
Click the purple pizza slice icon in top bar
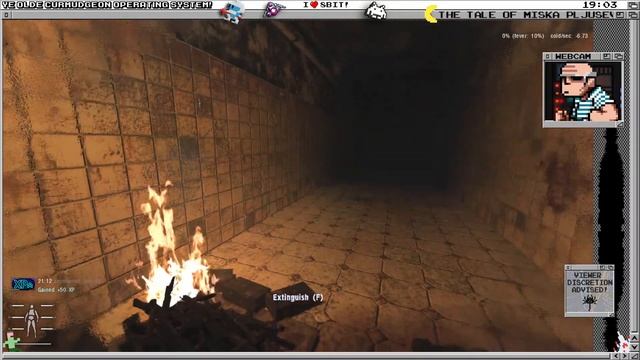274,9
